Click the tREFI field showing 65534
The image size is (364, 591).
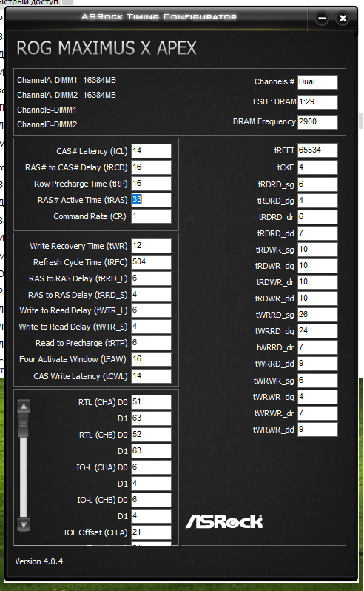(317, 150)
